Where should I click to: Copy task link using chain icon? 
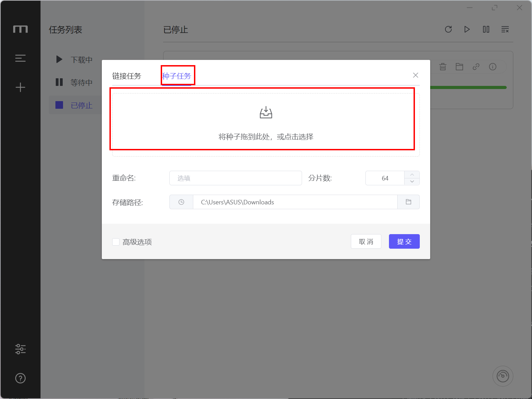[x=476, y=67]
